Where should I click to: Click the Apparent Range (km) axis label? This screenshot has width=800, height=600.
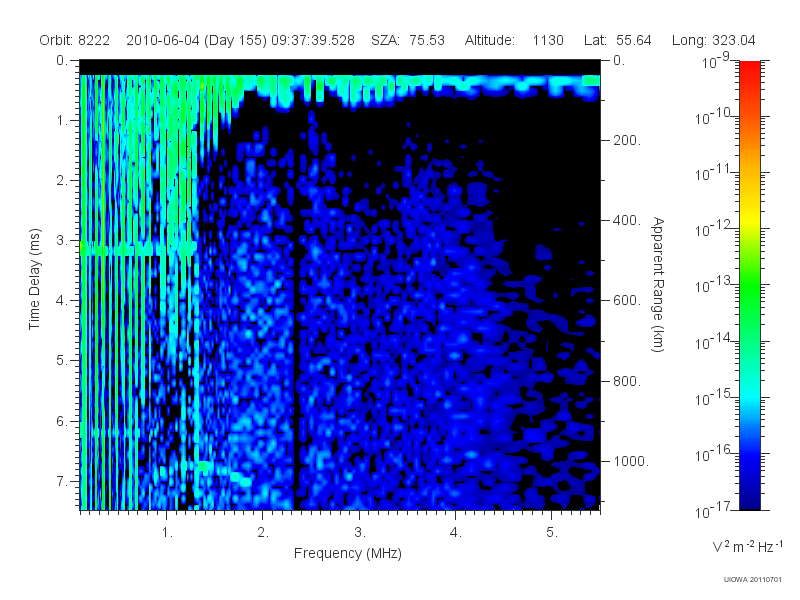coord(658,284)
